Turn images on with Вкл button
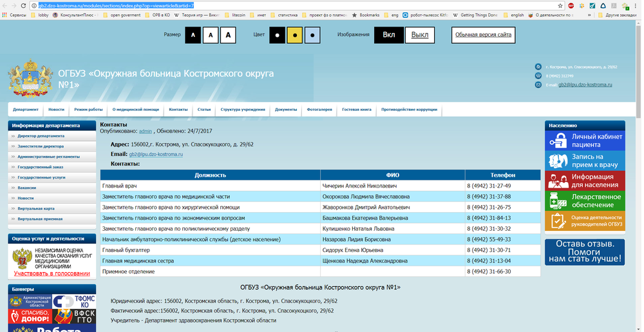This screenshot has height=332, width=644. [389, 35]
